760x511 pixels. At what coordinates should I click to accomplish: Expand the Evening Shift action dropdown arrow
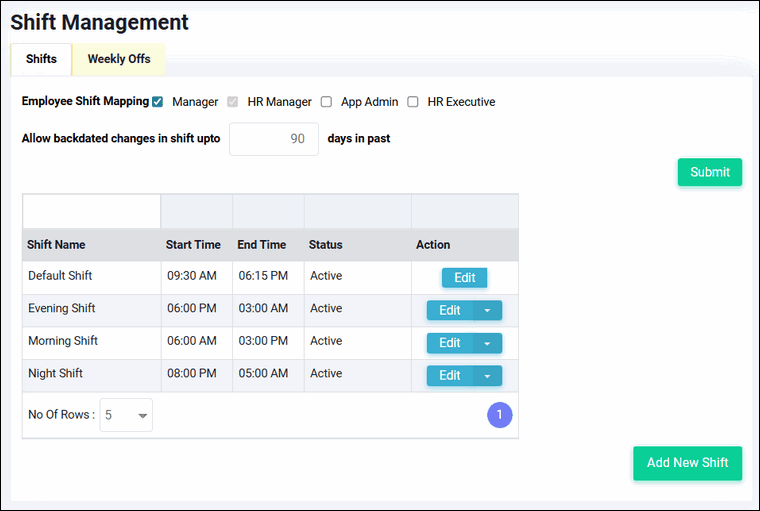click(488, 310)
